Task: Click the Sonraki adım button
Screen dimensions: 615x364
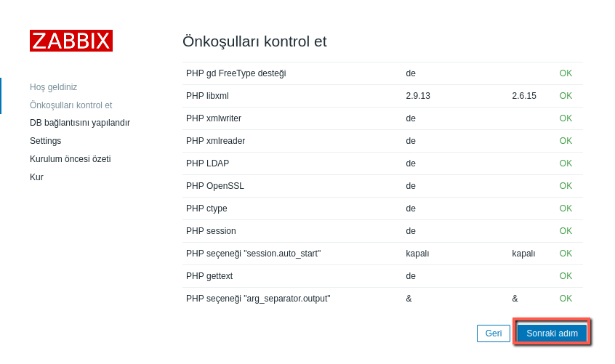Action: tap(552, 333)
